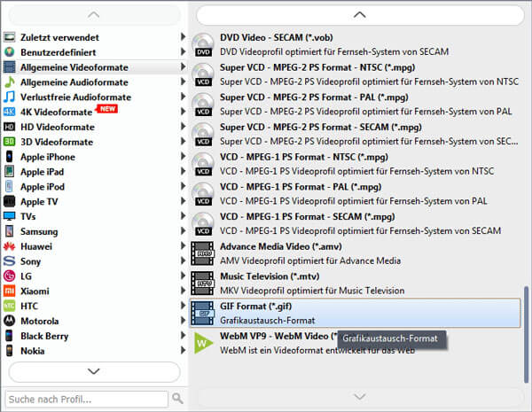
Task: Click the GIF Format film icon
Action: point(203,313)
